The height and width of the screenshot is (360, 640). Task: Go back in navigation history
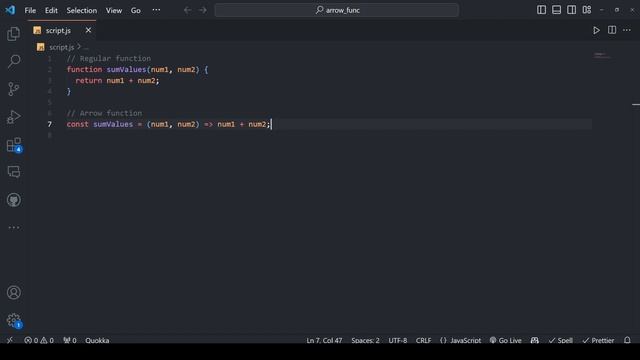187,10
